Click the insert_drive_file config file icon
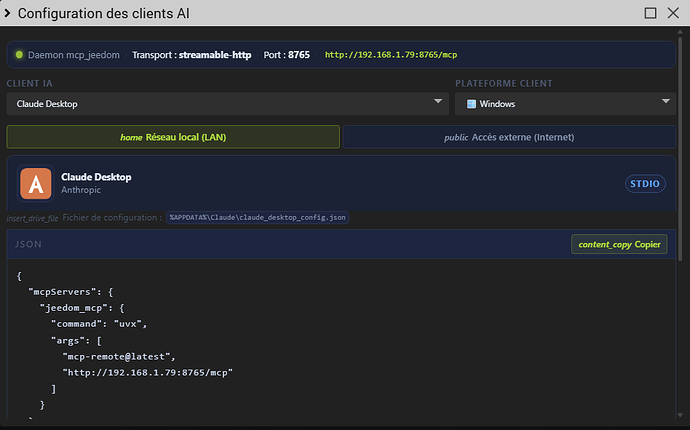Image resolution: width=690 pixels, height=430 pixels. (32, 218)
